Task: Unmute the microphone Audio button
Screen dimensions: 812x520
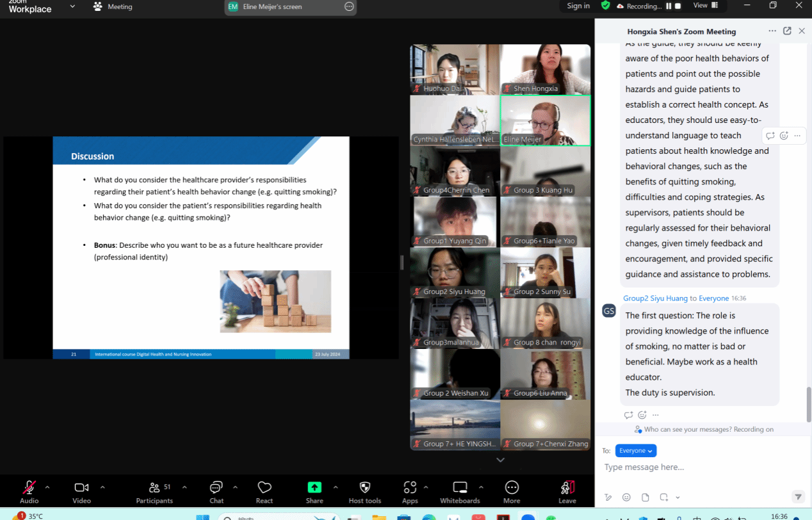Action: pyautogui.click(x=29, y=488)
